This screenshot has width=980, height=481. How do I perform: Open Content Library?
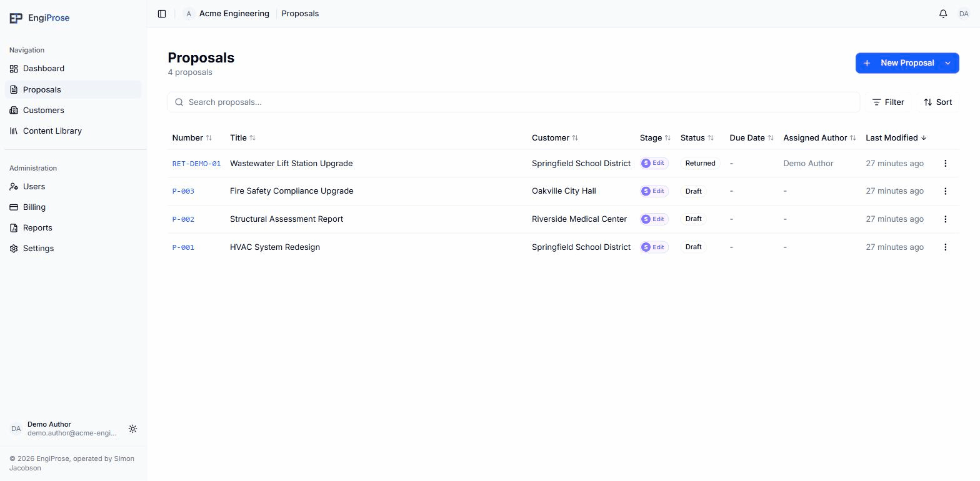pos(73,131)
